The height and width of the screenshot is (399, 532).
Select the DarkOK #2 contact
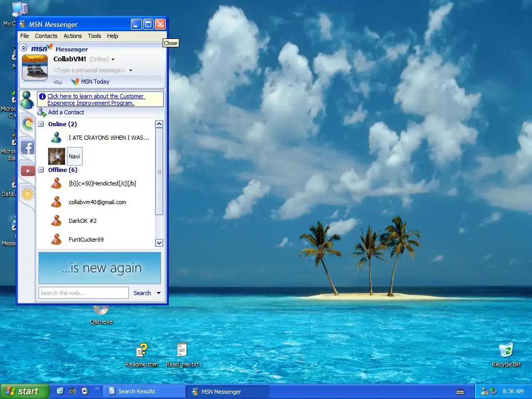tap(83, 221)
